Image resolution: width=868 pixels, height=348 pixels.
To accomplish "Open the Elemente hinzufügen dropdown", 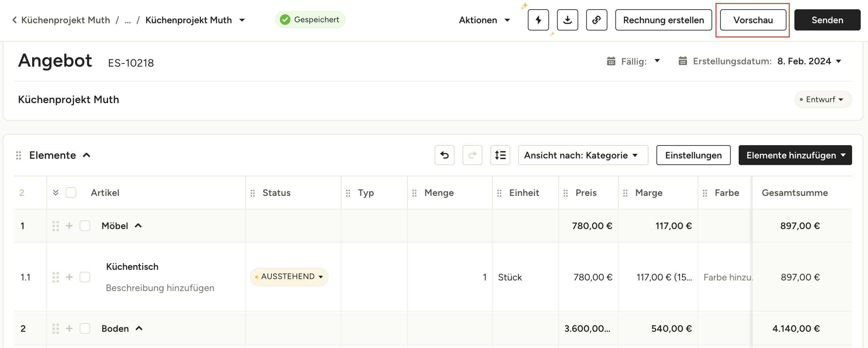I will point(795,155).
